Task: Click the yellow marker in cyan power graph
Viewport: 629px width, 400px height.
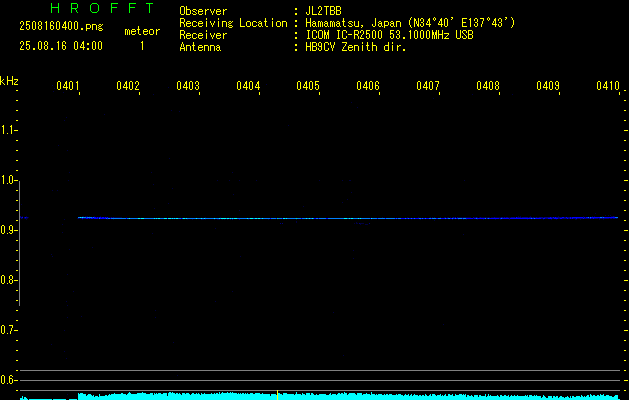Action: pyautogui.click(x=277, y=395)
